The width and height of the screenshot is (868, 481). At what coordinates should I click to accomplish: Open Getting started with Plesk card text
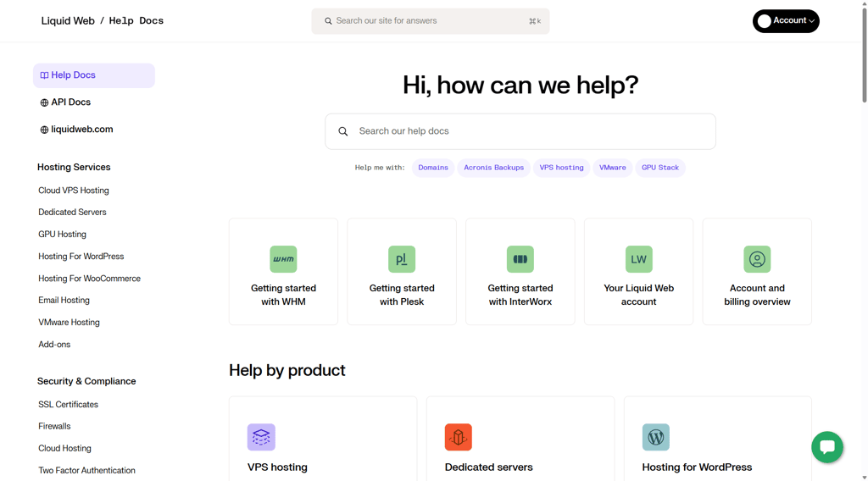pyautogui.click(x=401, y=295)
